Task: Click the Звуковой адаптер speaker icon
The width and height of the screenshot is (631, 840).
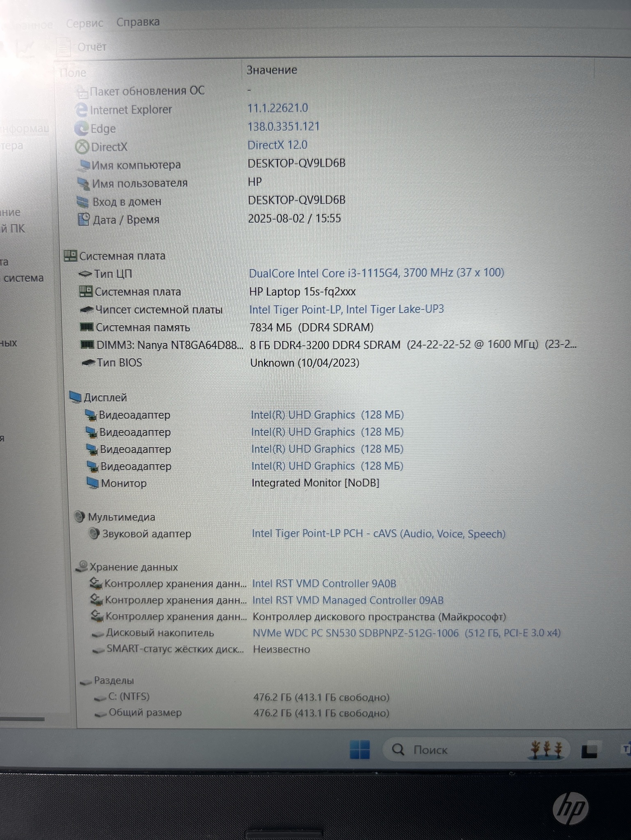Action: pyautogui.click(x=94, y=534)
